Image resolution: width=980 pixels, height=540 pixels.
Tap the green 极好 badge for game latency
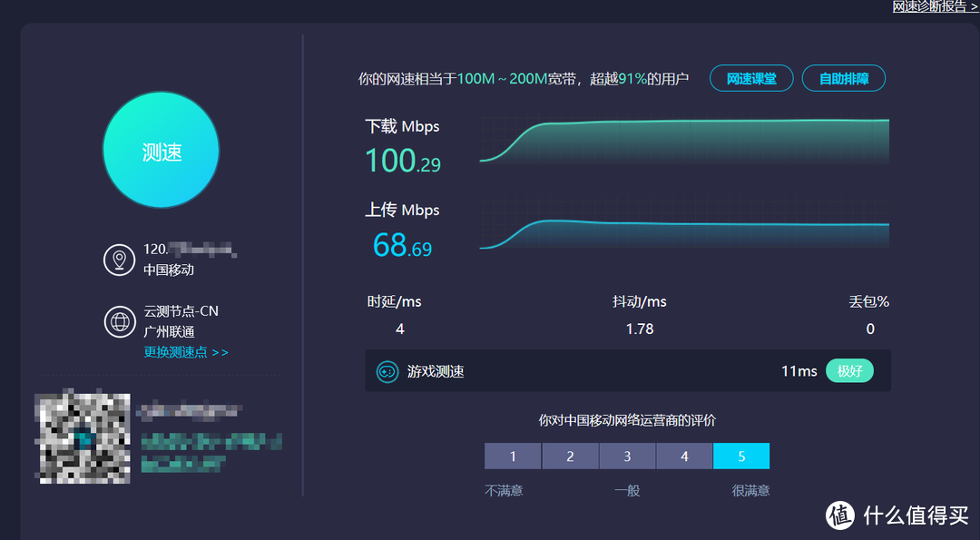(x=849, y=370)
